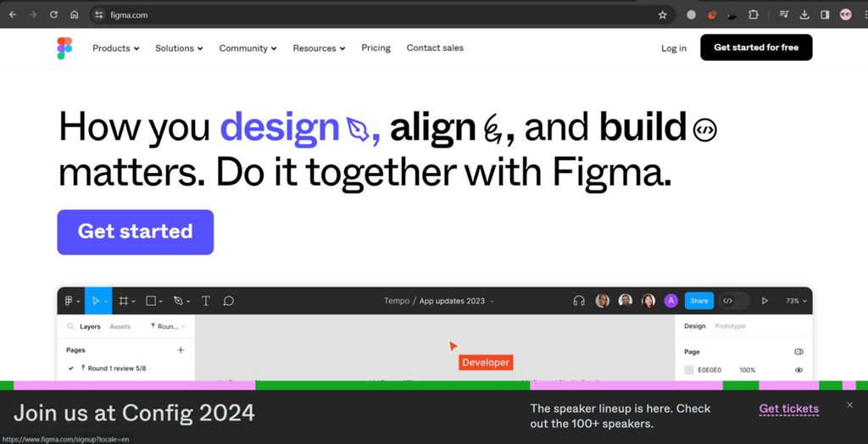The width and height of the screenshot is (868, 444).
Task: Switch to the Design tab
Action: tap(695, 326)
